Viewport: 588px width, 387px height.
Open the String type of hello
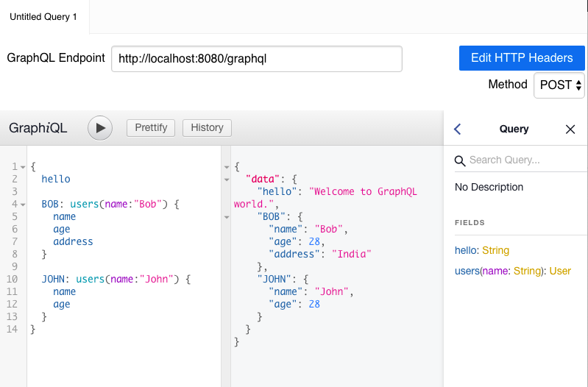point(495,250)
